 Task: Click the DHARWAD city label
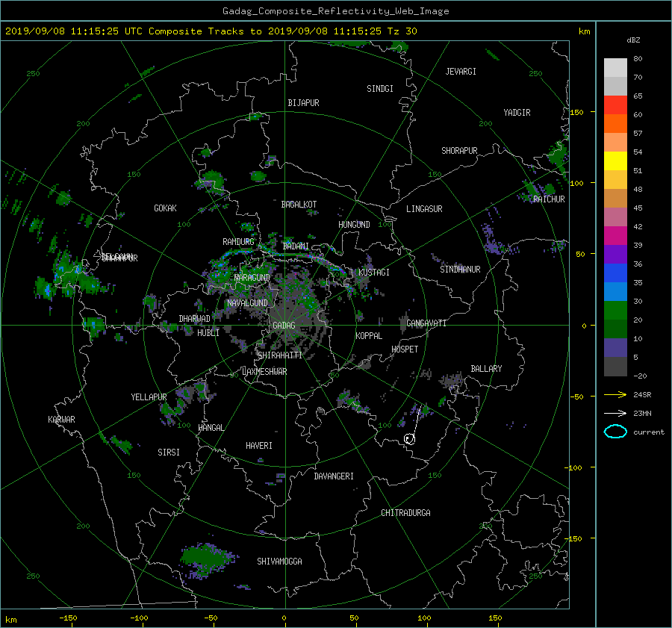tap(194, 319)
